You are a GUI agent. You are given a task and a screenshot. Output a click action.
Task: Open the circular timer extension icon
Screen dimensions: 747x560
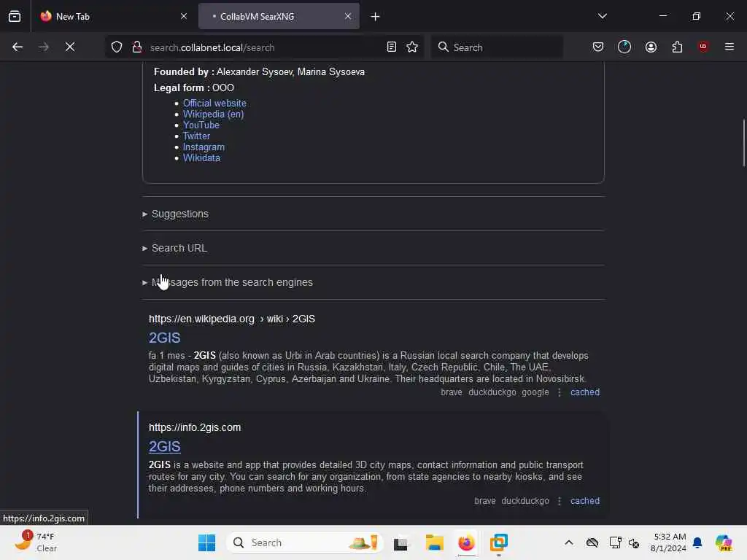(x=624, y=47)
